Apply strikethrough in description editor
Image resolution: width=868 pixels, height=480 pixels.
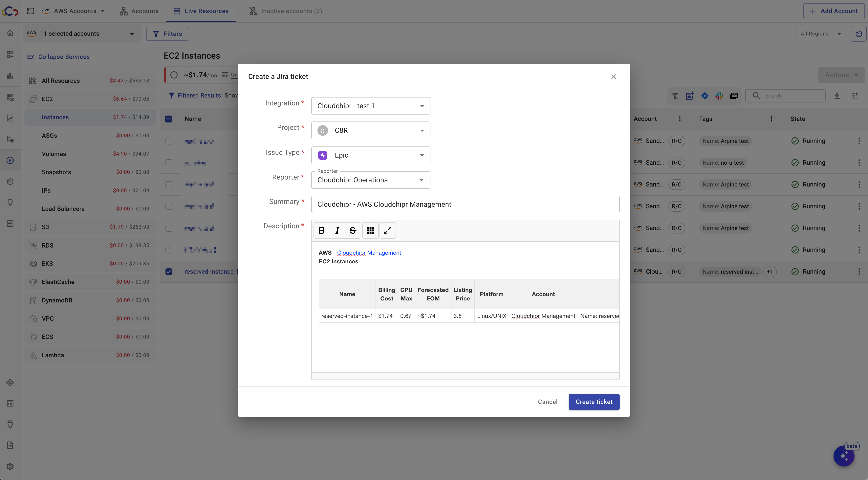[x=353, y=230]
